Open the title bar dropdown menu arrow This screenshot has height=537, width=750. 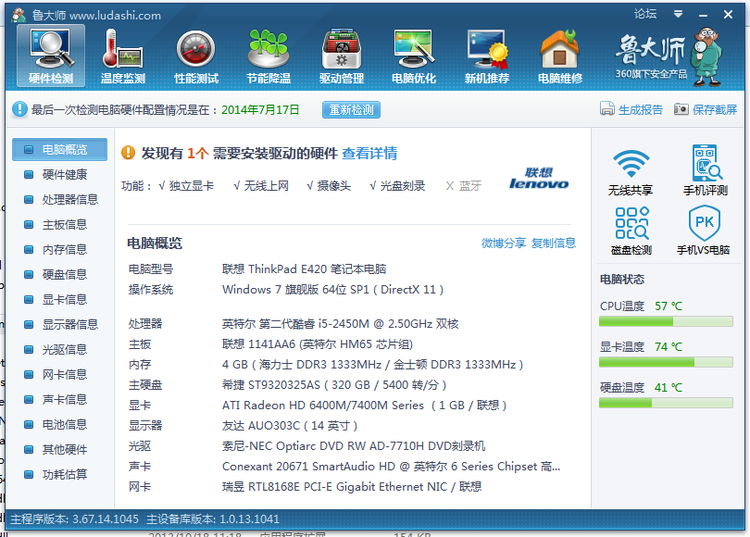point(678,14)
